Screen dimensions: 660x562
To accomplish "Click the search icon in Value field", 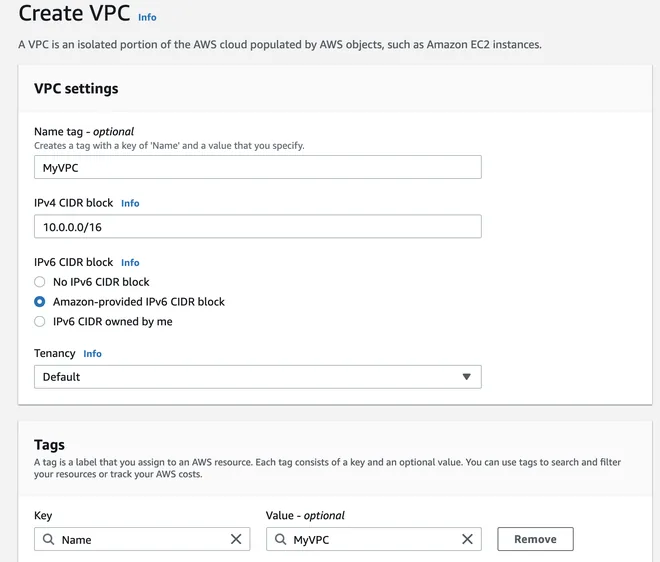I will (280, 539).
